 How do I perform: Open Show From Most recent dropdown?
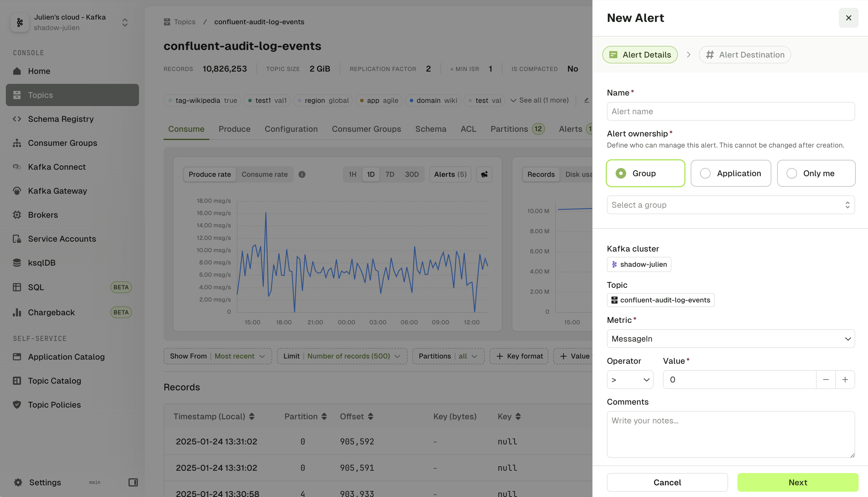click(x=217, y=356)
